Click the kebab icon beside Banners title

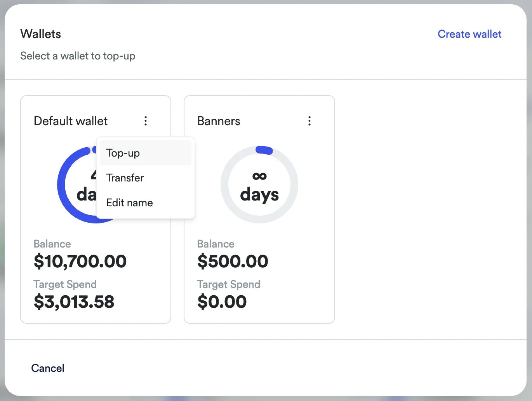309,121
